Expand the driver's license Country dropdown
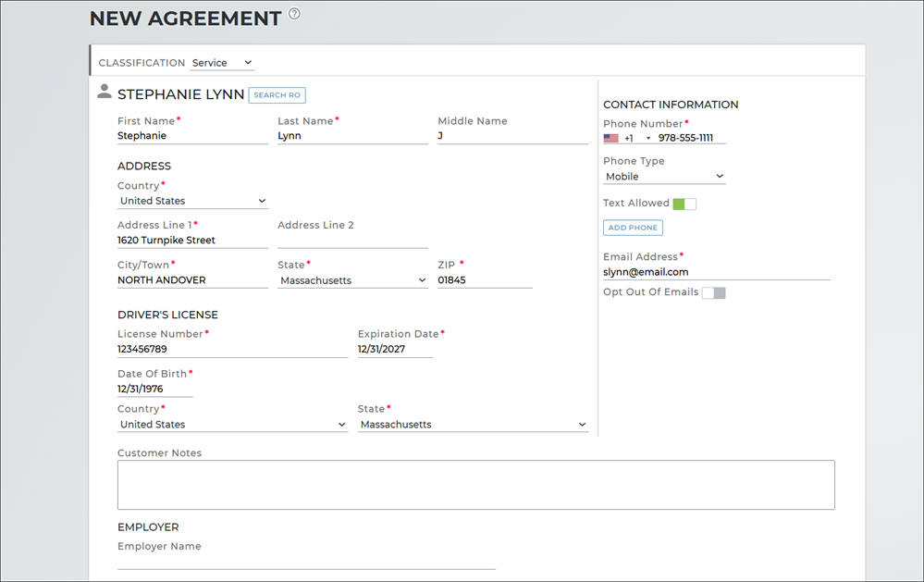This screenshot has width=924, height=582. [232, 425]
